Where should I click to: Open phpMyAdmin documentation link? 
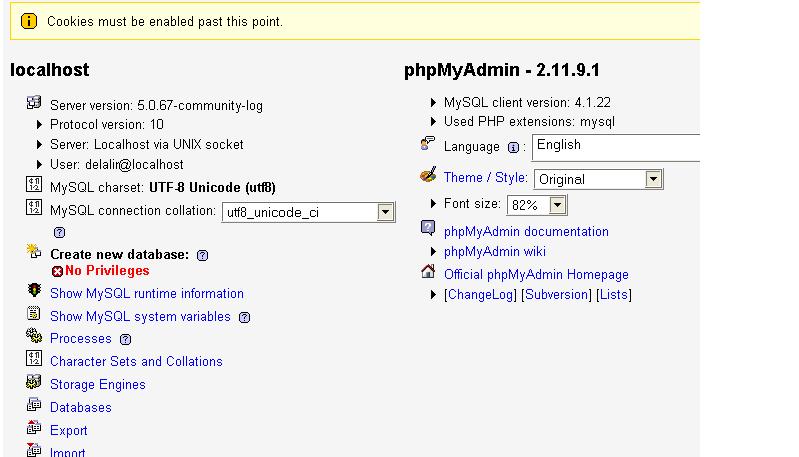point(526,232)
